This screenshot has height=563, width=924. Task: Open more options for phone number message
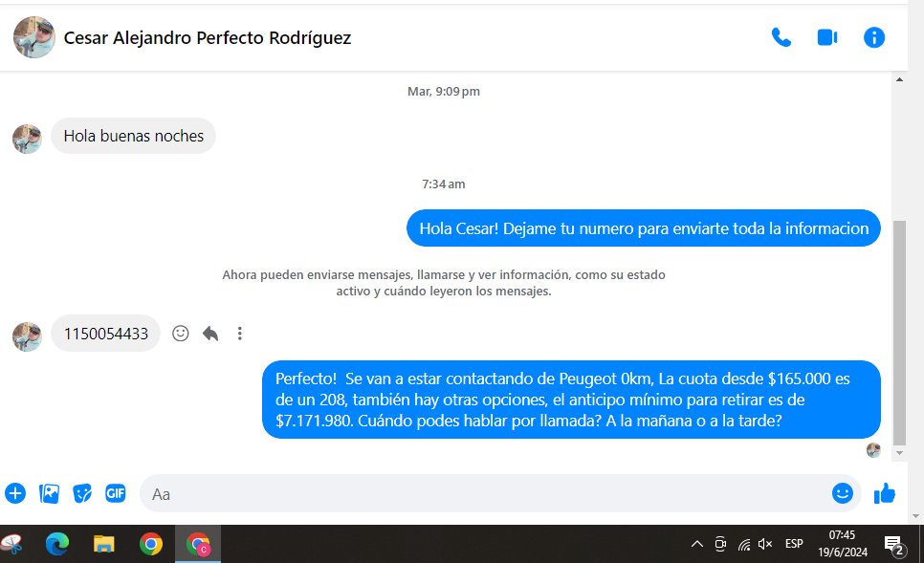tap(240, 334)
